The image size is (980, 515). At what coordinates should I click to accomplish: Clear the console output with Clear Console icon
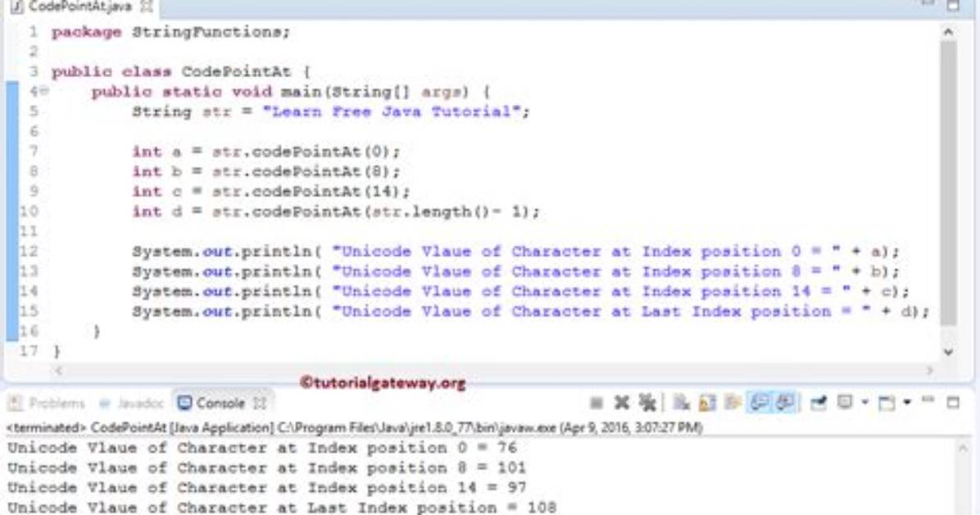tap(681, 403)
